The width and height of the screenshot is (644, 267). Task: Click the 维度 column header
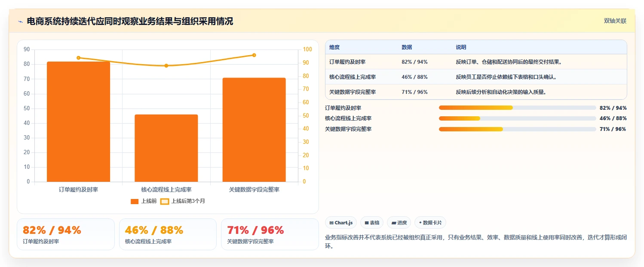click(334, 47)
